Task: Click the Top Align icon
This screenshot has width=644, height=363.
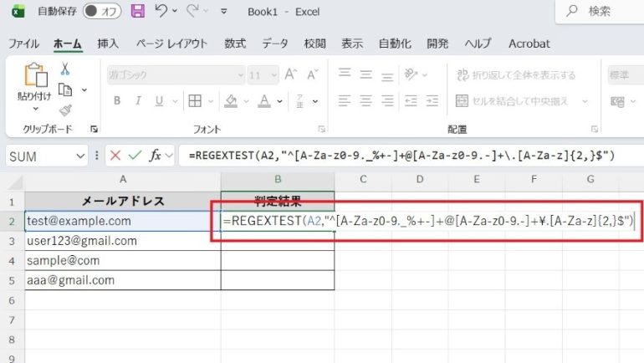Action: click(x=345, y=74)
